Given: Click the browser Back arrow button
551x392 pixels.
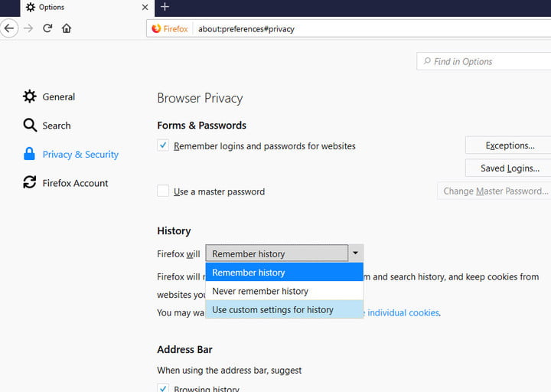Looking at the screenshot, I should point(9,28).
